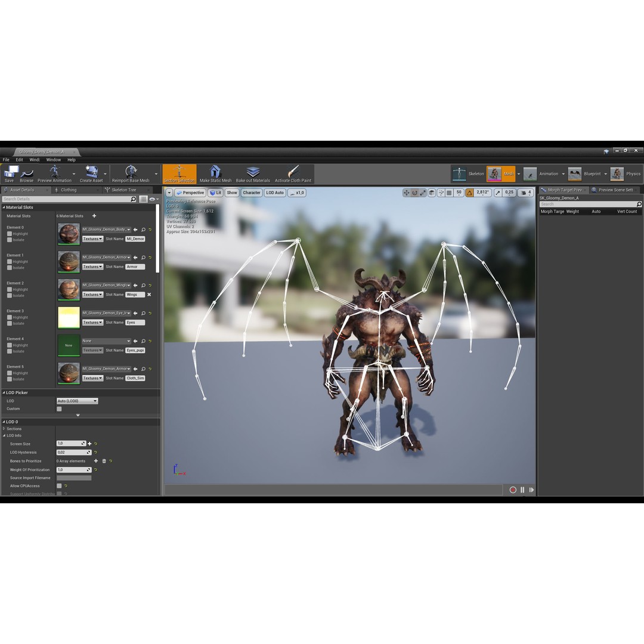Switch to Physics editor mode
The image size is (644, 644).
tap(626, 174)
